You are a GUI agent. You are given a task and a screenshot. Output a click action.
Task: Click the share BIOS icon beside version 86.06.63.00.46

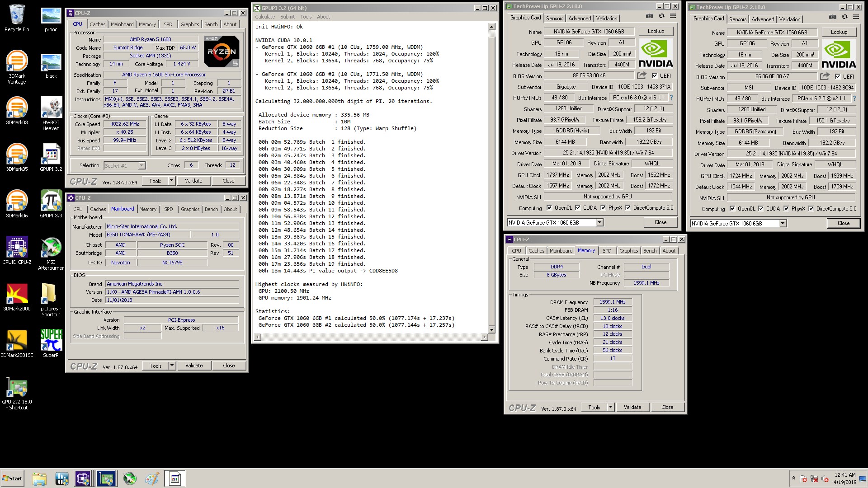642,75
